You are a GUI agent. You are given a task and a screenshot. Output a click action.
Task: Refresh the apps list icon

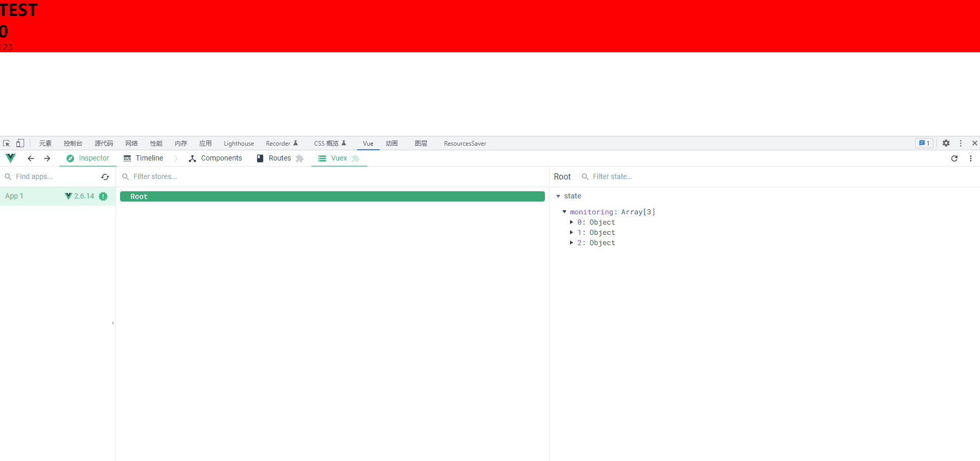coord(105,177)
